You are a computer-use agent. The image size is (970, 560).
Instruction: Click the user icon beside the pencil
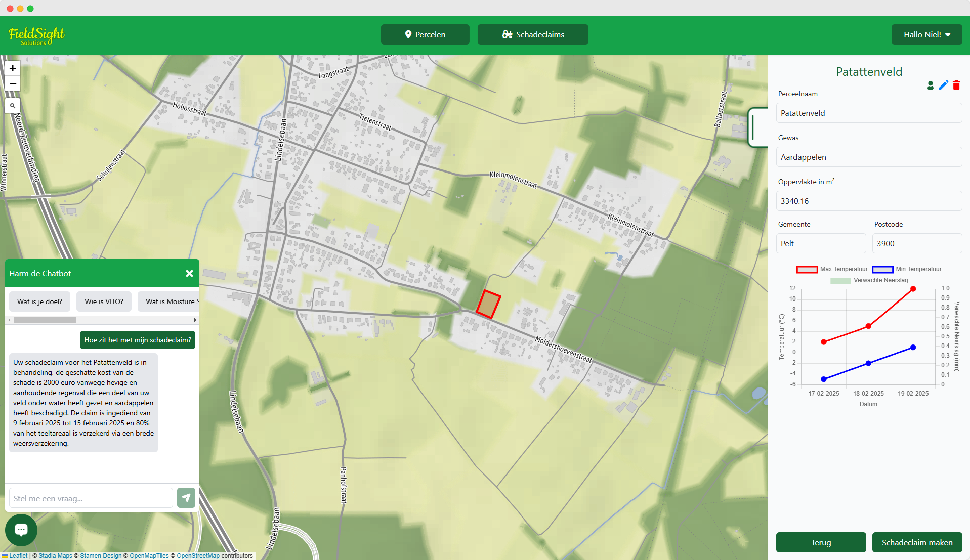coord(930,85)
